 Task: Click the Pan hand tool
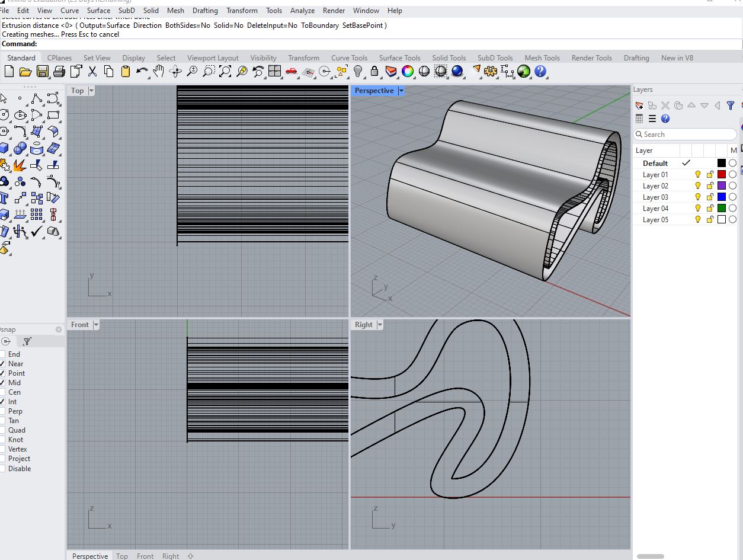[x=158, y=72]
